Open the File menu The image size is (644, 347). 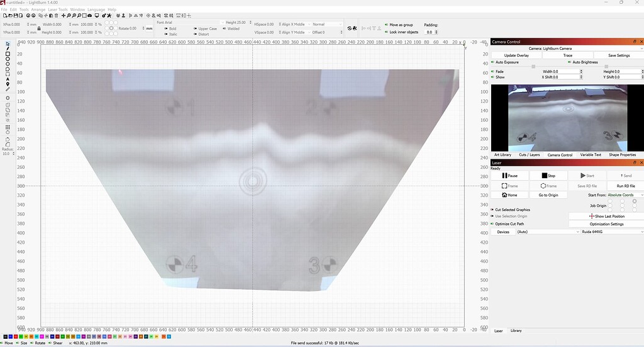[x=4, y=9]
